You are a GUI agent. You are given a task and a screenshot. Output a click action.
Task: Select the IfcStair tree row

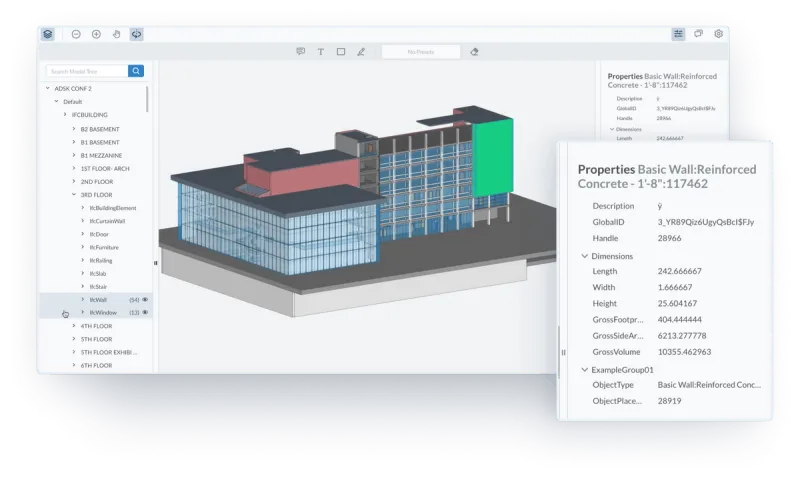(x=96, y=287)
